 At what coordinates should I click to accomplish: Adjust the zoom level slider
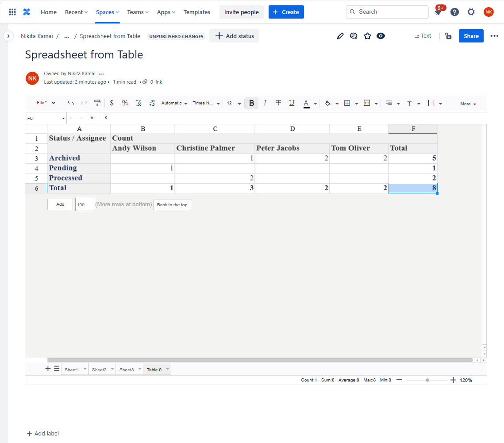427,380
